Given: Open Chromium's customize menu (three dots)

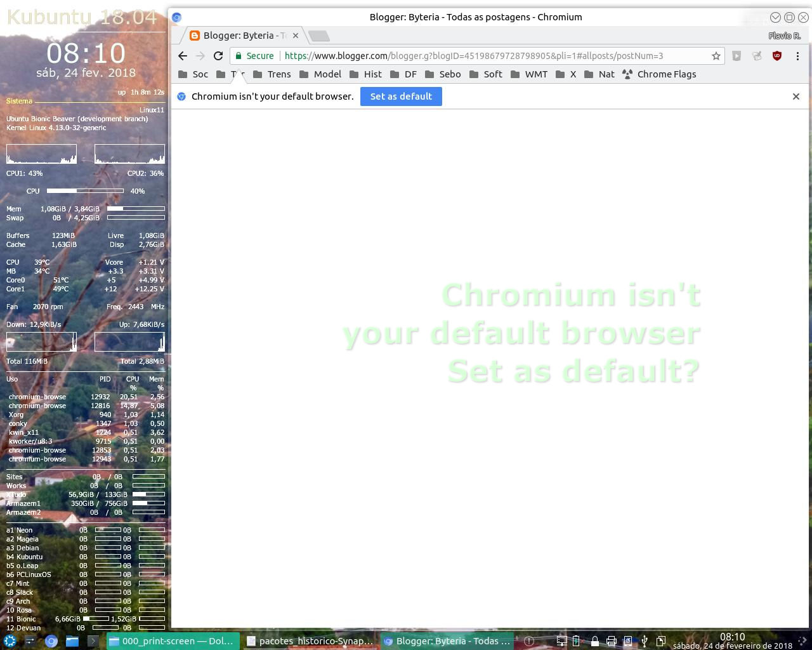Looking at the screenshot, I should coord(797,56).
